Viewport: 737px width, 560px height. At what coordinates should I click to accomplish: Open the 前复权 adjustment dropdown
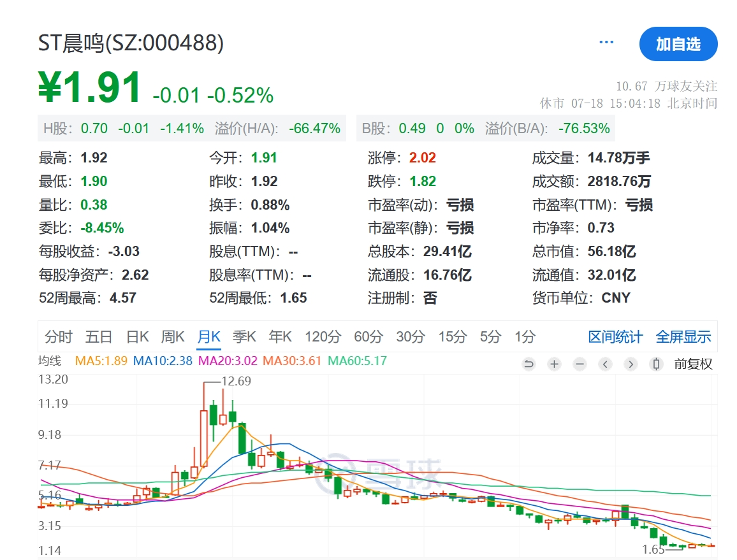tap(693, 364)
